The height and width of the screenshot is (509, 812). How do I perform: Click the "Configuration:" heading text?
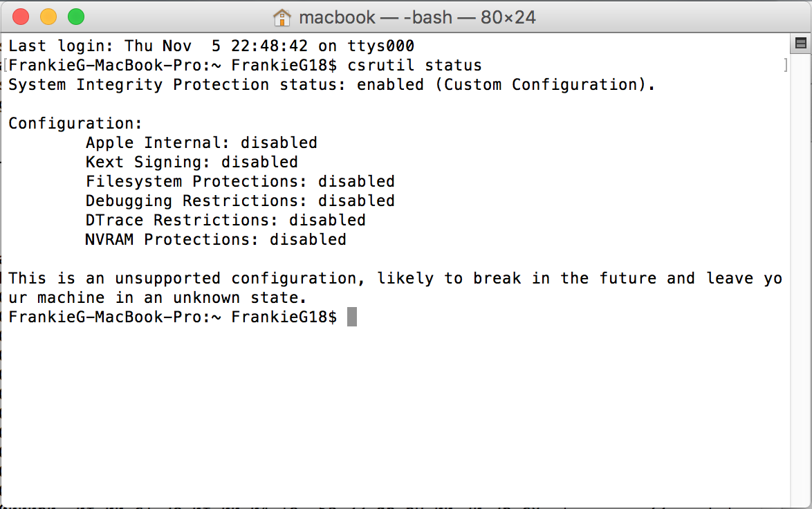[x=75, y=124]
